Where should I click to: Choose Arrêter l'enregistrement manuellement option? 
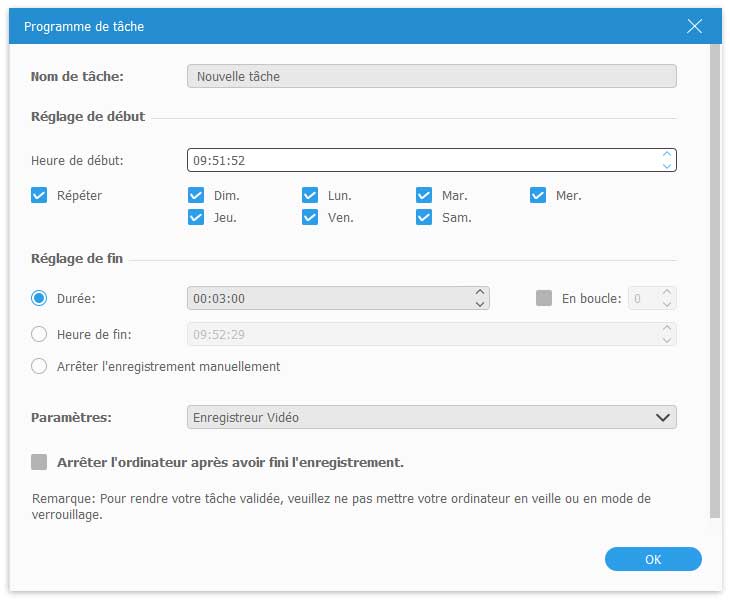(39, 366)
